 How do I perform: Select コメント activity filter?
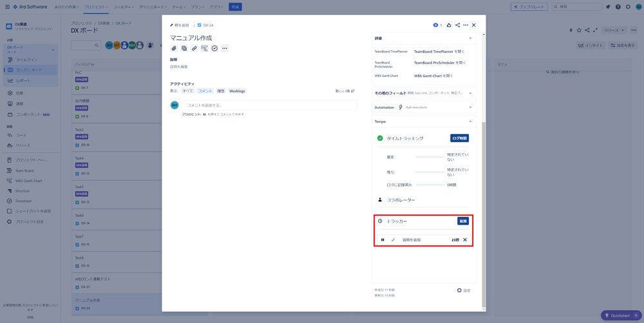[x=205, y=91]
